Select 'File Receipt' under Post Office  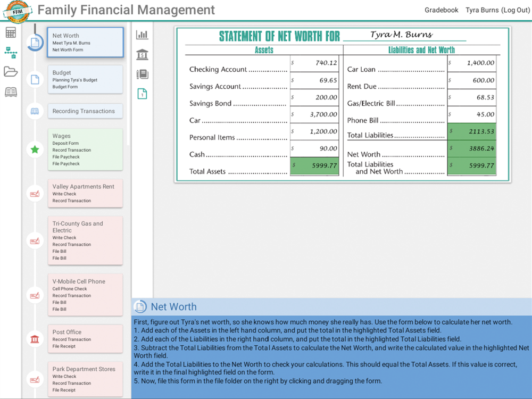click(64, 346)
